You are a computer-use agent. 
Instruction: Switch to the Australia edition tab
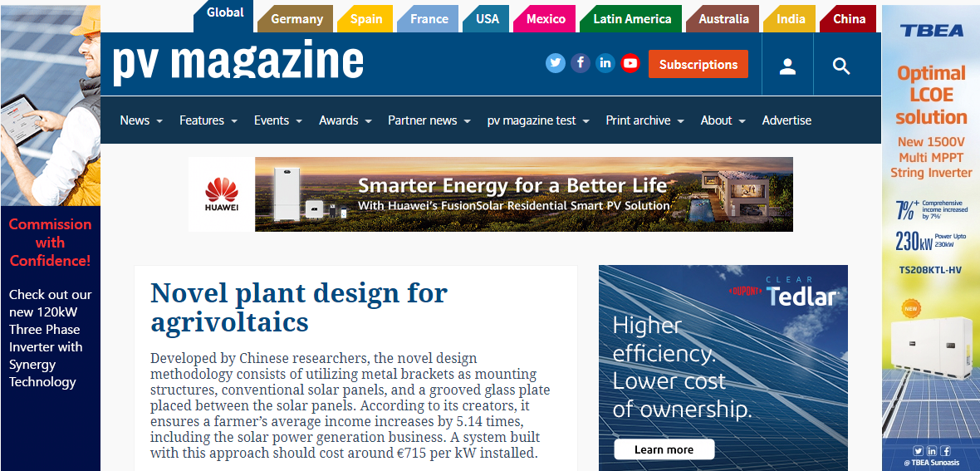coord(723,19)
